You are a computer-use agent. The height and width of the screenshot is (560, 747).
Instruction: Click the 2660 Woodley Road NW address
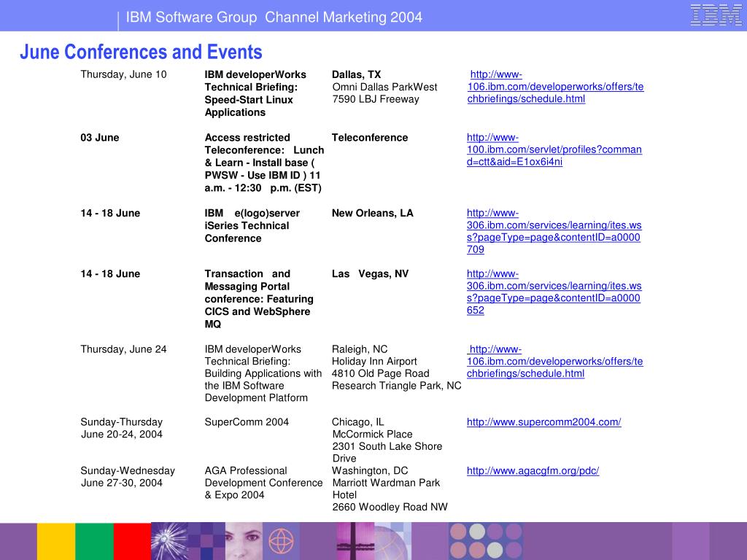390,507
